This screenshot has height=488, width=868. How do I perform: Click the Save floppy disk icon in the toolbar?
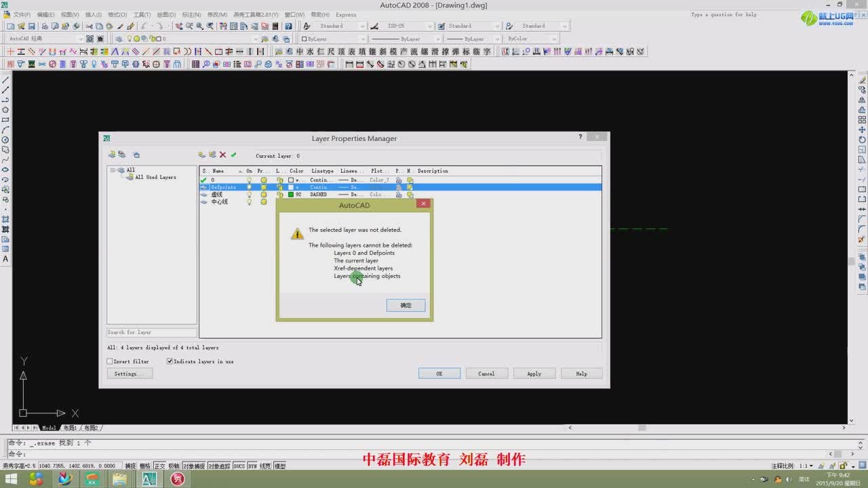click(32, 26)
